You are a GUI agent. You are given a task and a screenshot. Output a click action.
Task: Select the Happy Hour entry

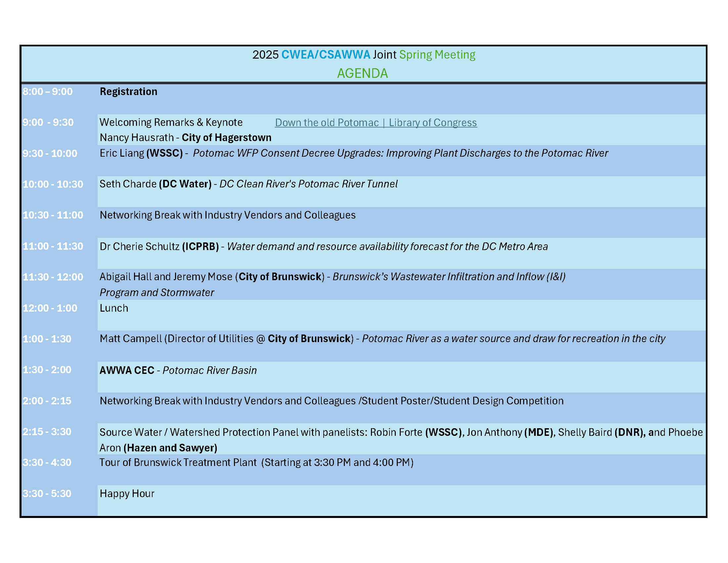[x=127, y=493]
